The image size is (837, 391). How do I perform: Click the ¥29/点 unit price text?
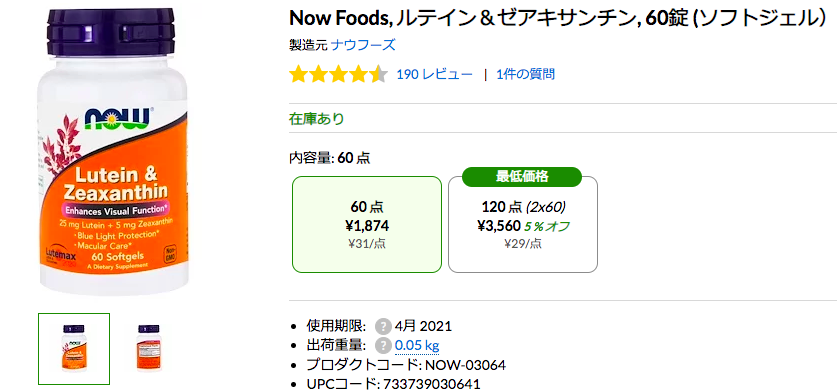[x=523, y=244]
